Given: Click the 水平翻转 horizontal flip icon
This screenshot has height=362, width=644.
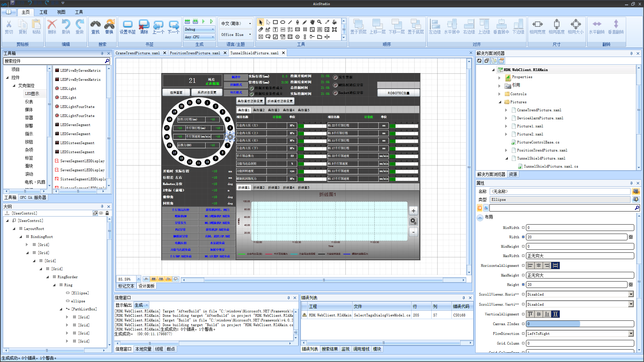Looking at the screenshot, I should [x=597, y=24].
